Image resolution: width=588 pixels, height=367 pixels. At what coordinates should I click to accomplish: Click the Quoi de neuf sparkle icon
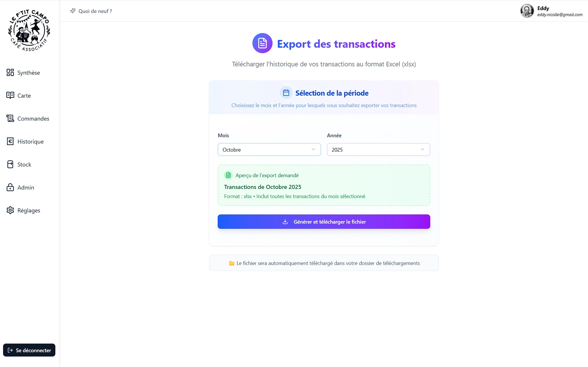73,11
